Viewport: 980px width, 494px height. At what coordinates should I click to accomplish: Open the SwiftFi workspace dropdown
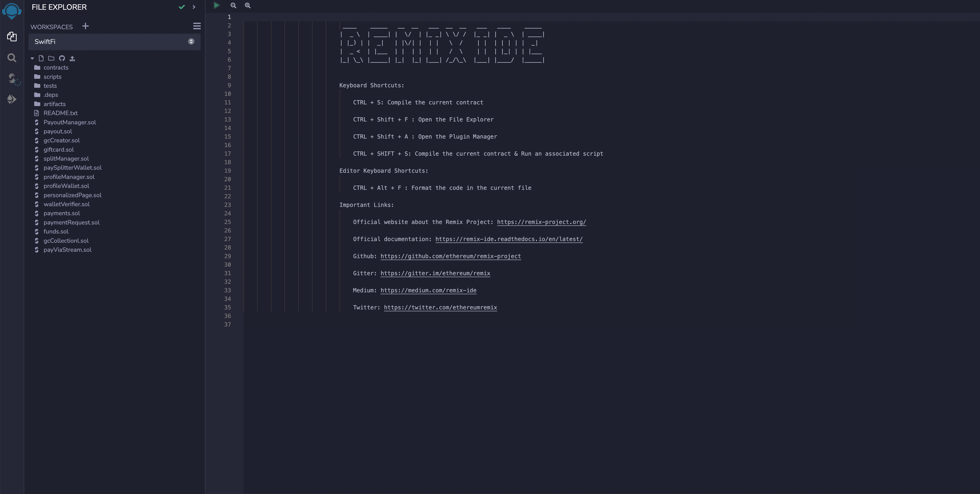pos(114,42)
